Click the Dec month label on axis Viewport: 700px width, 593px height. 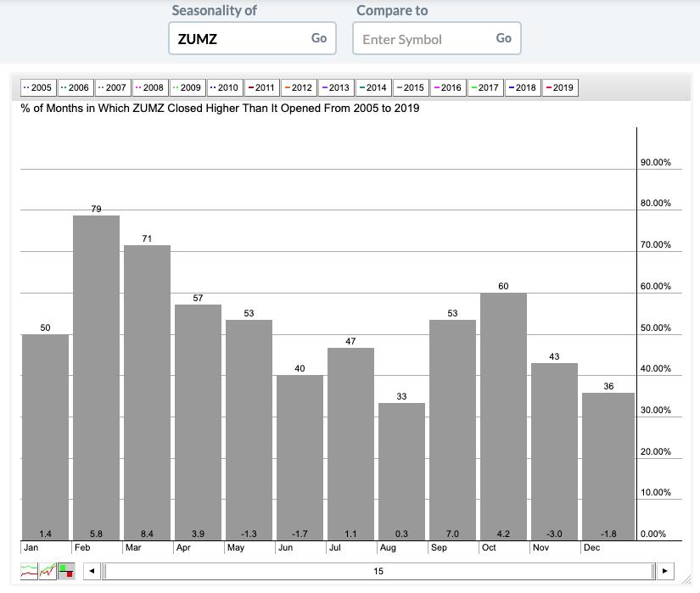coord(591,547)
